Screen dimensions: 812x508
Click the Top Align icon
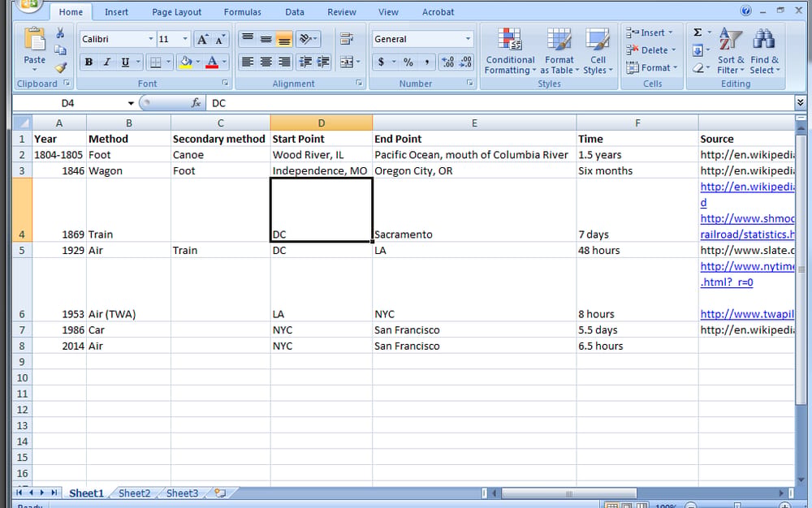pyautogui.click(x=248, y=39)
